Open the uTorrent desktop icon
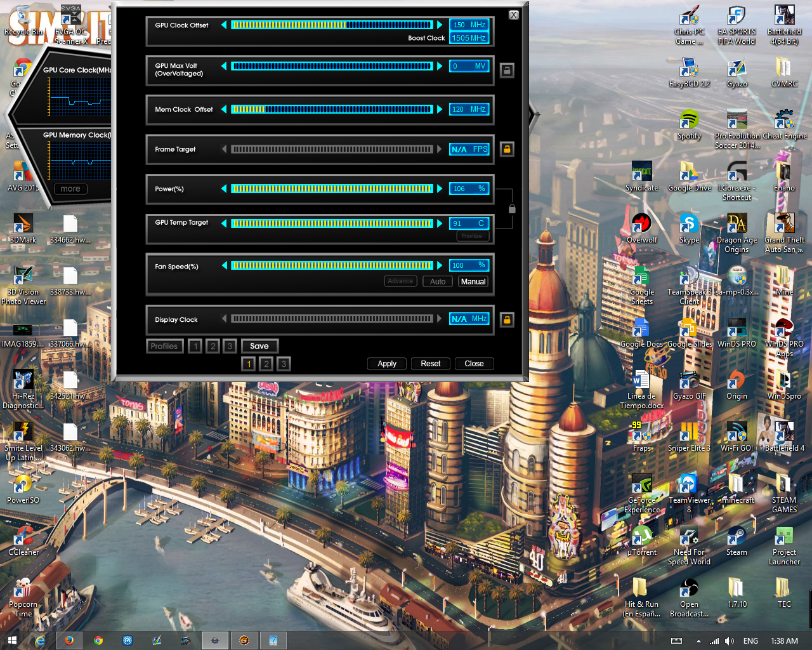812x650 pixels. click(x=642, y=540)
